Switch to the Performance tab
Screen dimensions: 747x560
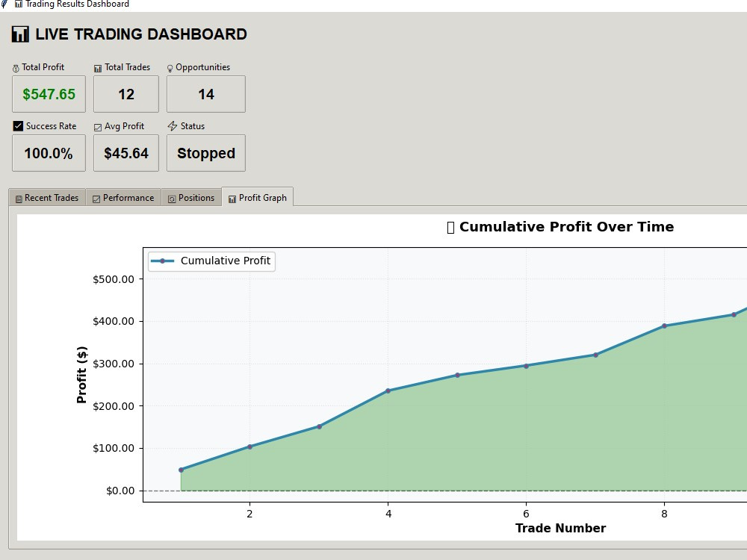click(x=123, y=198)
